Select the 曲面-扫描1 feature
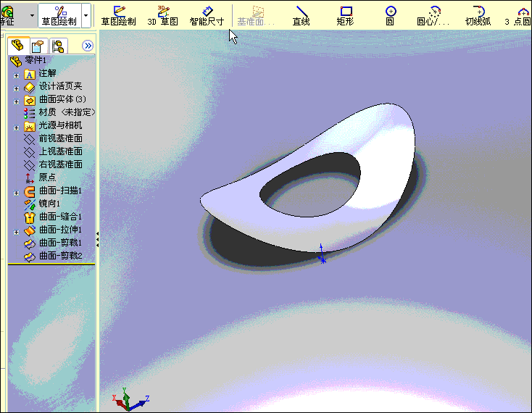 tap(53, 191)
